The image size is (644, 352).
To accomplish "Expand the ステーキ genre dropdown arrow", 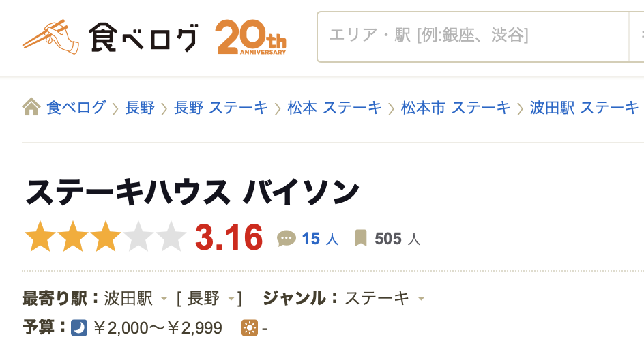I will click(421, 299).
